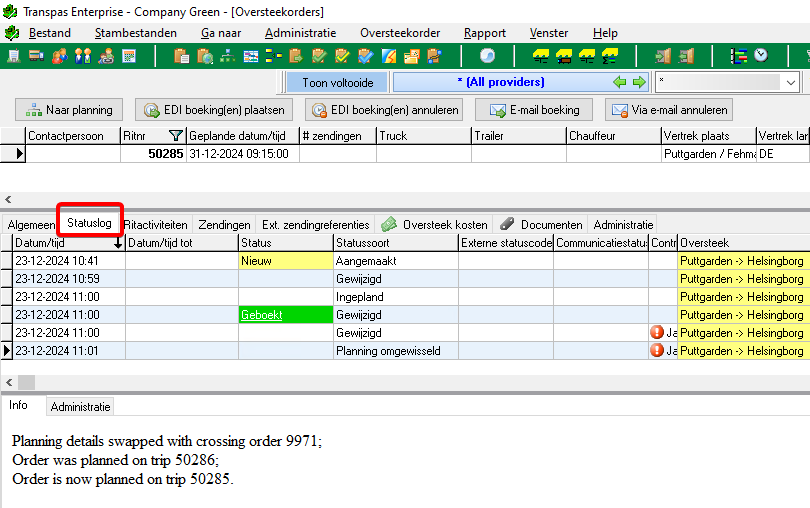Click the Naar planning button
Viewport: 810px width, 508px height.
click(x=69, y=110)
